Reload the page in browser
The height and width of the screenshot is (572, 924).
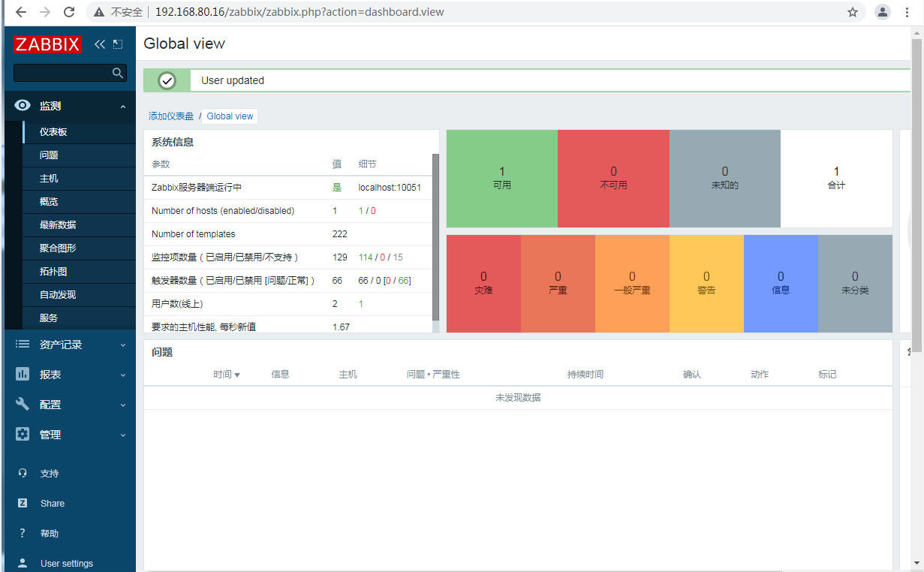tap(69, 12)
